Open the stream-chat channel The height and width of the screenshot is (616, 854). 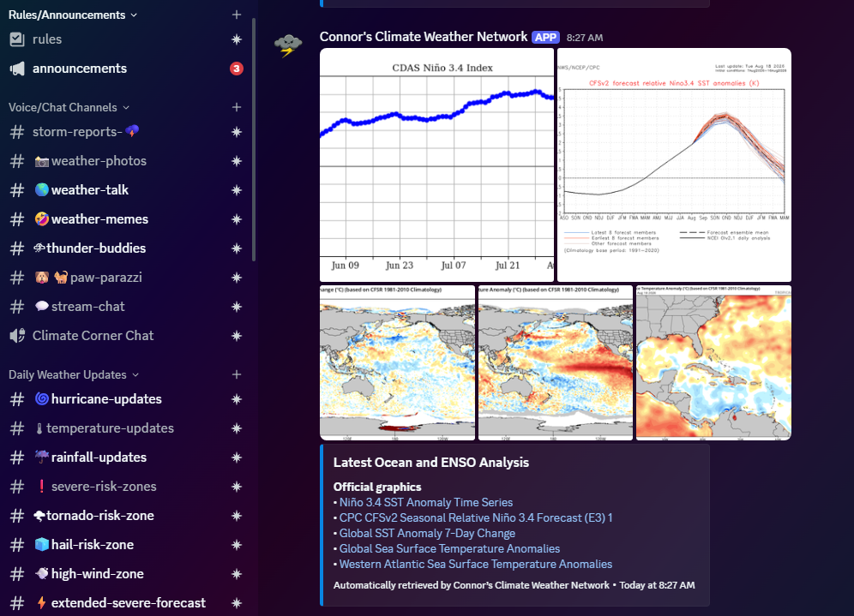coord(124,307)
